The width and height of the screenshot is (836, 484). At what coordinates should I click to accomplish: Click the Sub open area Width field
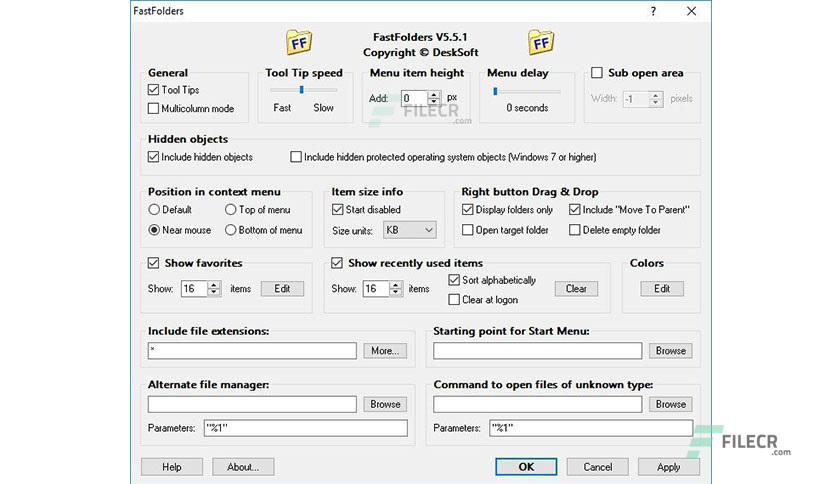click(637, 99)
